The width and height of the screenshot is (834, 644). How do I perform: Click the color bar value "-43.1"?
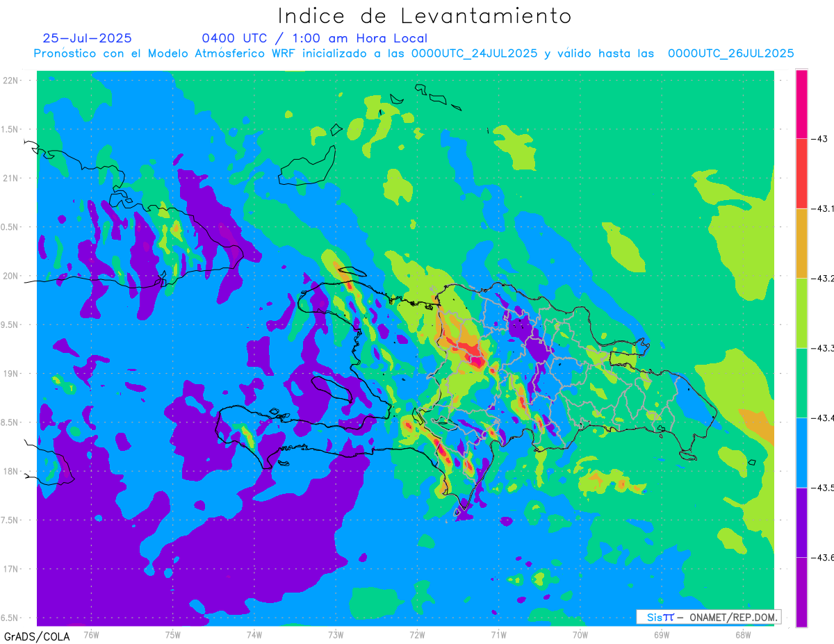coord(824,208)
